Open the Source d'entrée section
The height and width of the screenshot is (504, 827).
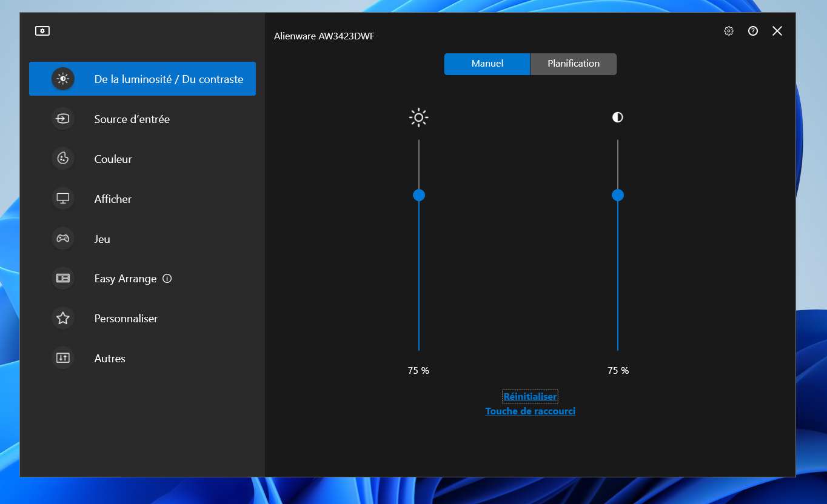point(142,119)
